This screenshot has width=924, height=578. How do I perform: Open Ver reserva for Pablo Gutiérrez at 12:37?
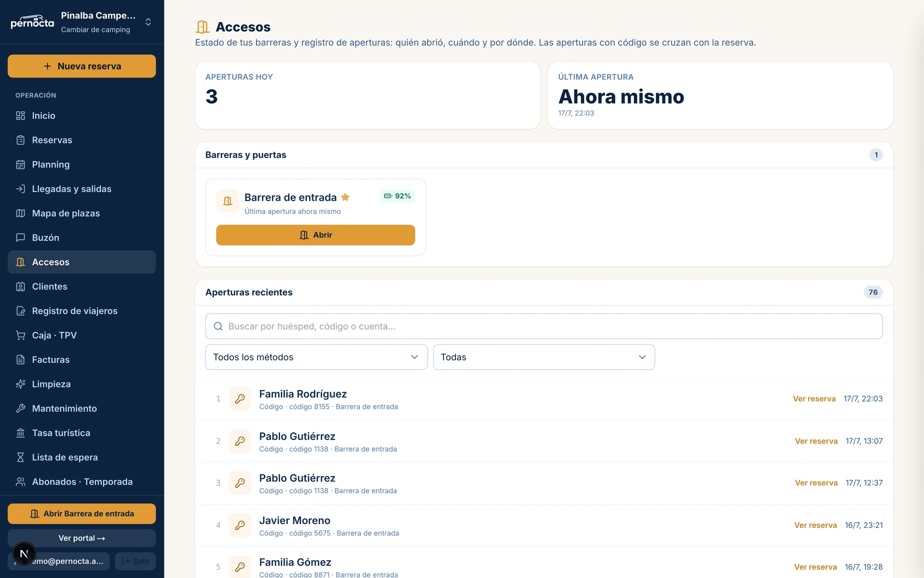[x=816, y=483]
